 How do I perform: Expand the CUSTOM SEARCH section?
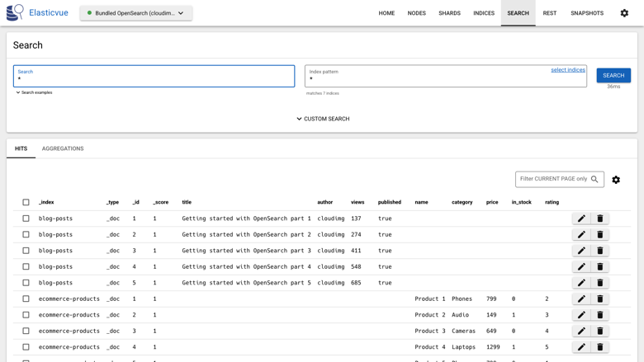(323, 119)
